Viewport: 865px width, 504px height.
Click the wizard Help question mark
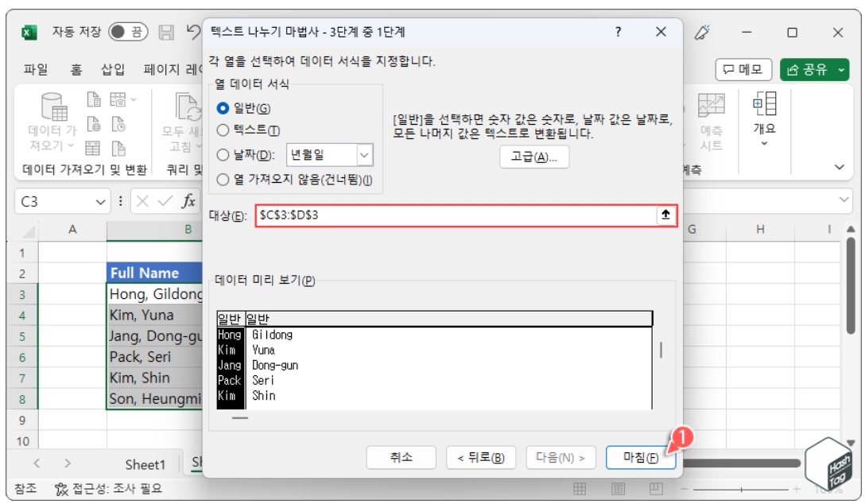click(618, 32)
